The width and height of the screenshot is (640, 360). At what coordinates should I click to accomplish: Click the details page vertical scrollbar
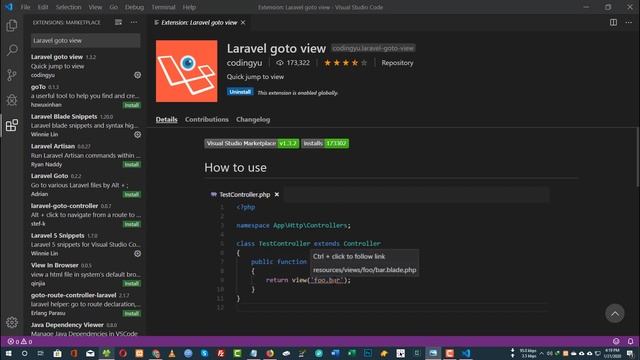(638, 157)
